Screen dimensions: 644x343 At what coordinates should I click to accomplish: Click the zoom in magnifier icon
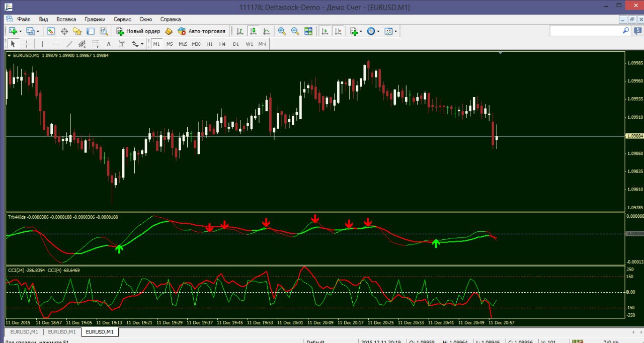[x=282, y=31]
